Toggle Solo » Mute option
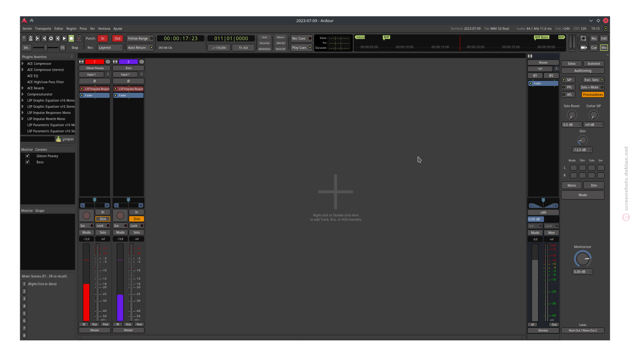This screenshot has width=630, height=364. coord(592,87)
